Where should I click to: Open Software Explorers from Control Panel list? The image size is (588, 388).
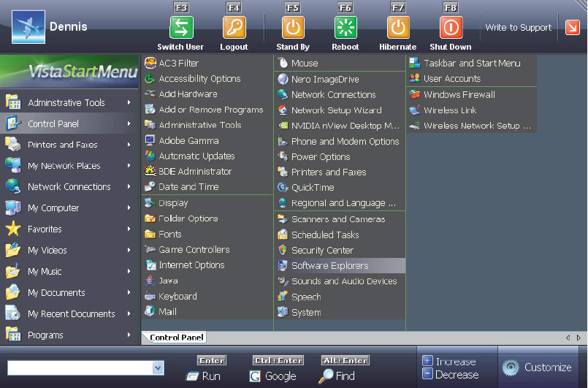[x=329, y=265]
